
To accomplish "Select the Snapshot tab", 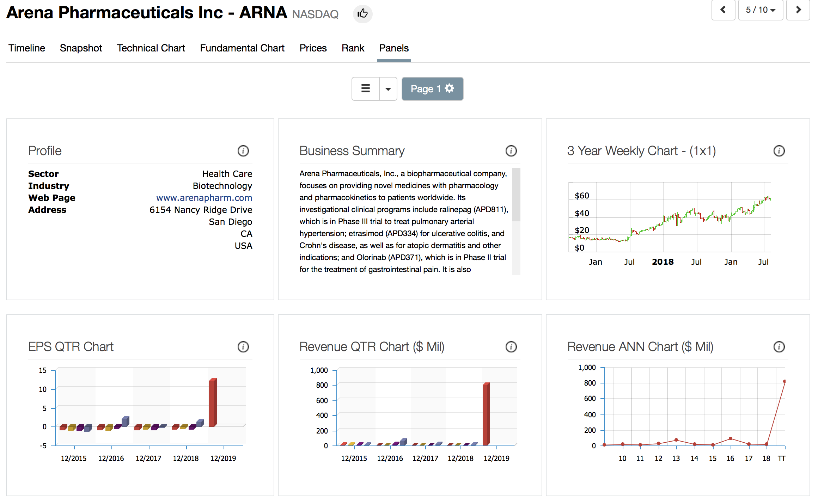I will (81, 48).
